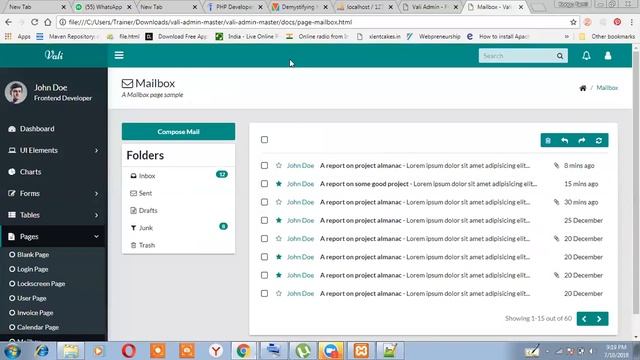
Task: Expand the Tables sidebar menu
Action: [x=53, y=215]
